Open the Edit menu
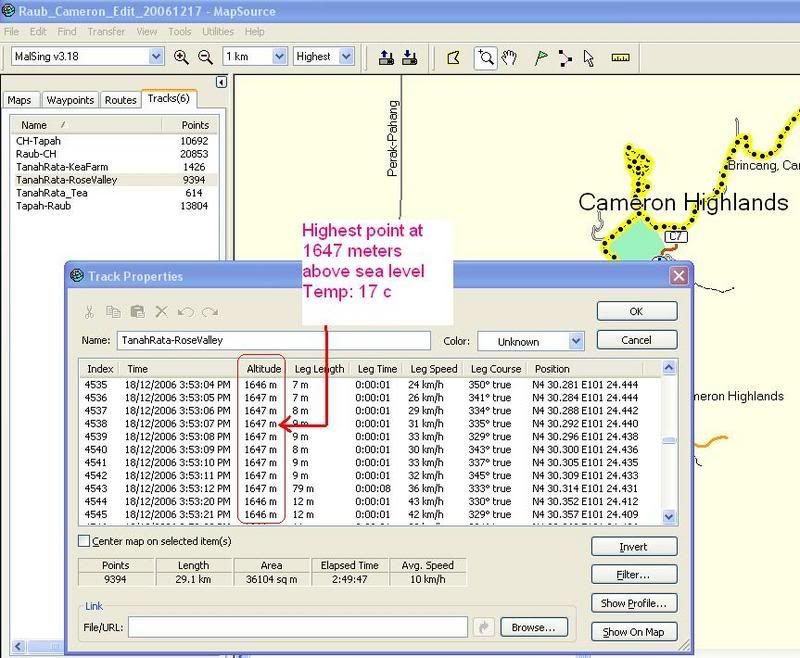The width and height of the screenshot is (800, 658). click(38, 32)
